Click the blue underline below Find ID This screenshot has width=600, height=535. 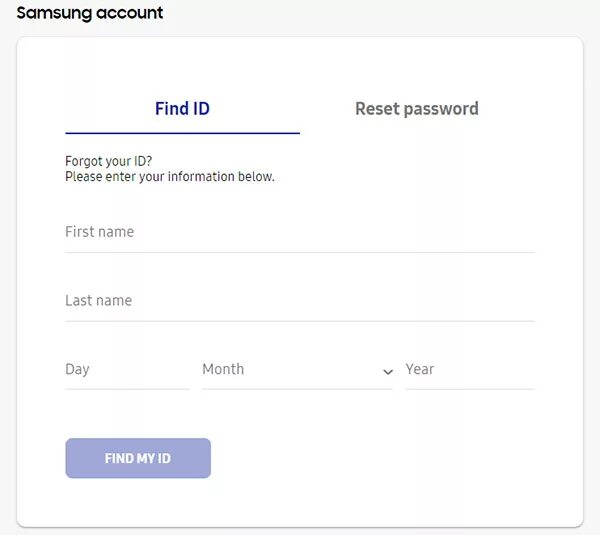click(x=182, y=133)
